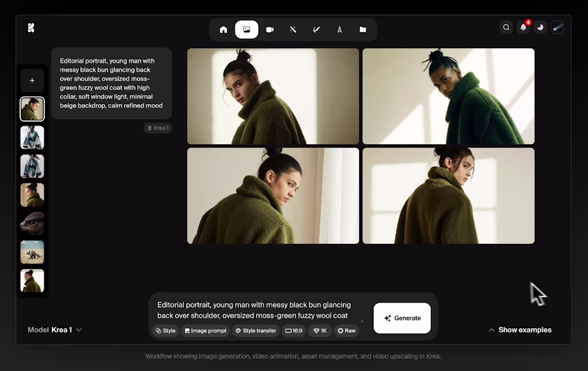Select the Edit pencil tool icon
588x371 pixels.
pos(316,29)
